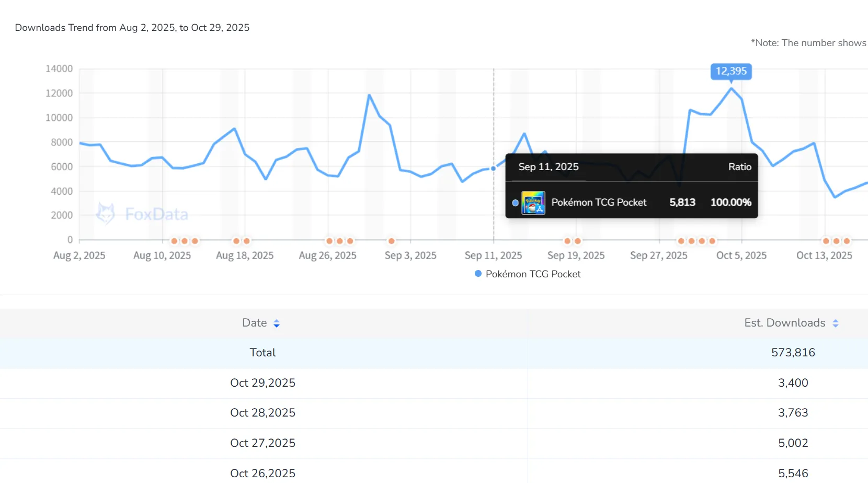
Task: Click the Est. Downloads header text
Action: click(784, 323)
